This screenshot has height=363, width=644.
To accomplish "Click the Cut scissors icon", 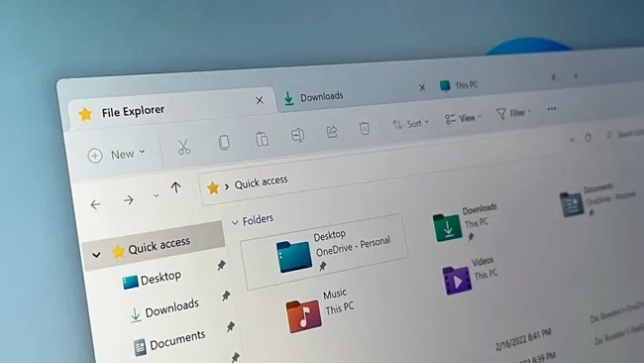I will point(183,147).
